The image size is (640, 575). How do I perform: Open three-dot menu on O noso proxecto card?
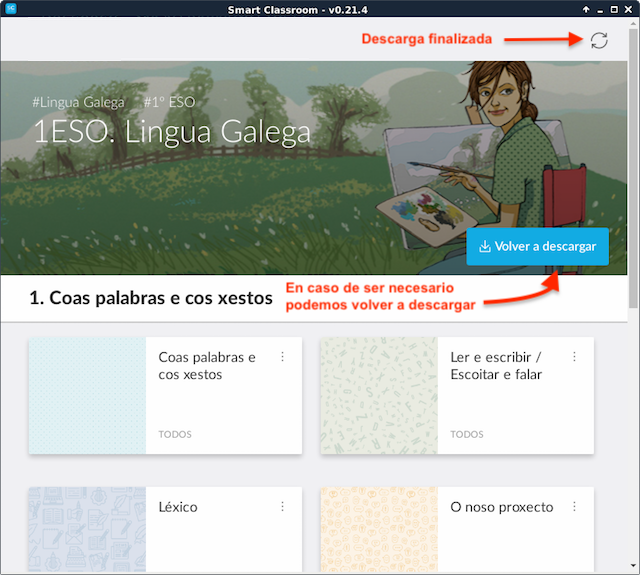(x=574, y=507)
